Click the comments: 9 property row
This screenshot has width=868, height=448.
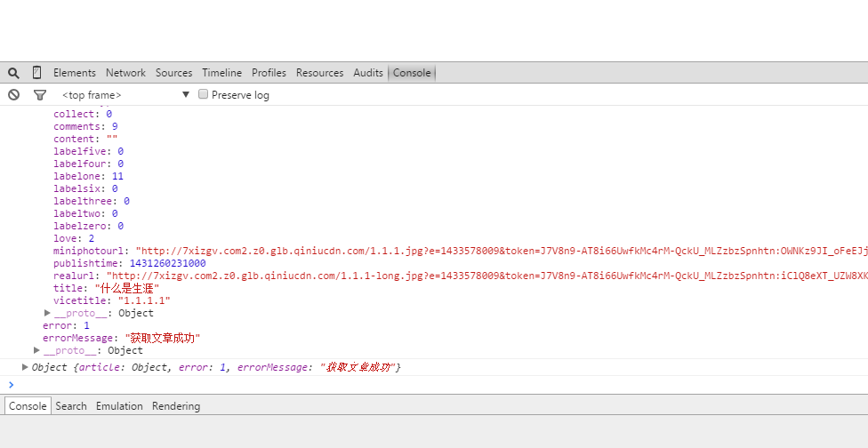(85, 126)
